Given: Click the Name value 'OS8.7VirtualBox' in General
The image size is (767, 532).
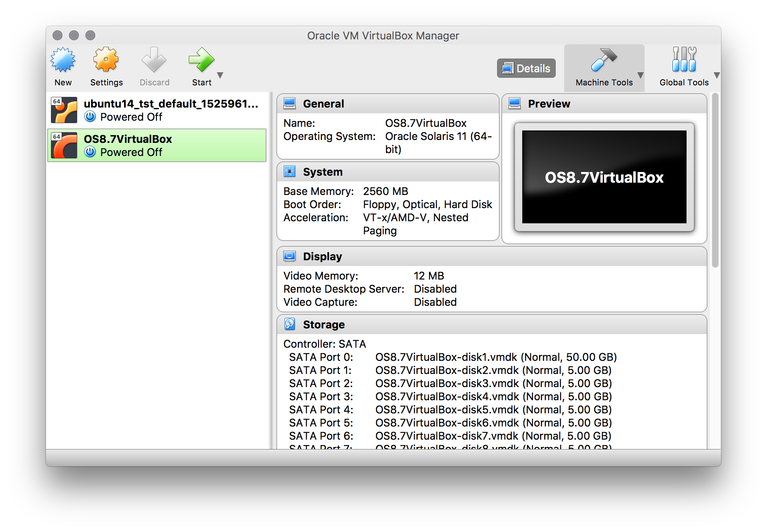Looking at the screenshot, I should 426,123.
